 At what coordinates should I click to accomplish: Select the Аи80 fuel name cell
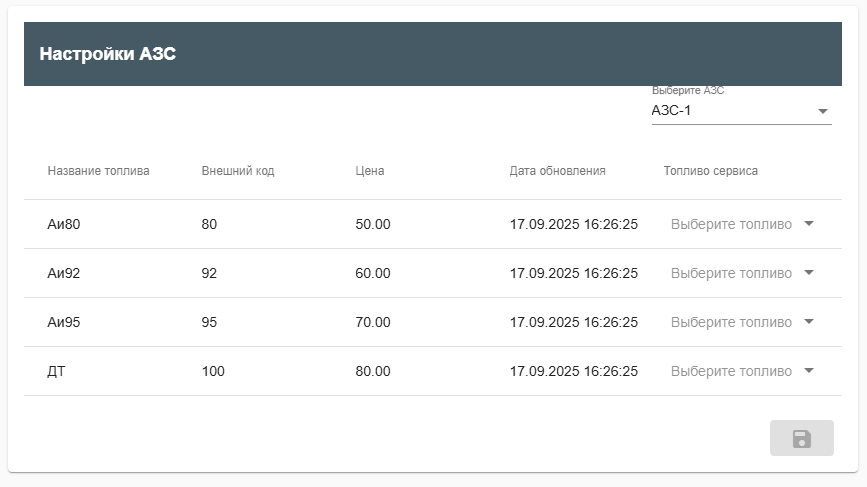coord(64,224)
